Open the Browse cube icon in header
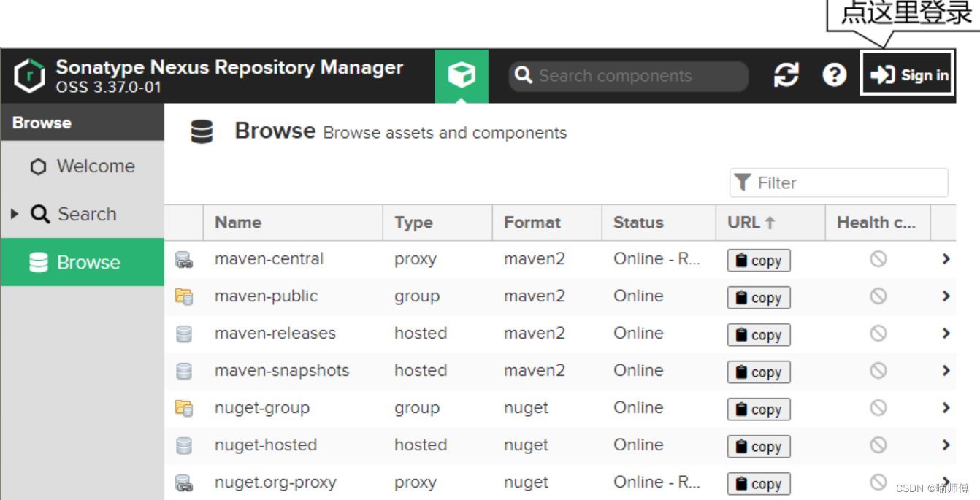Viewport: 980px width, 500px height. click(x=462, y=76)
